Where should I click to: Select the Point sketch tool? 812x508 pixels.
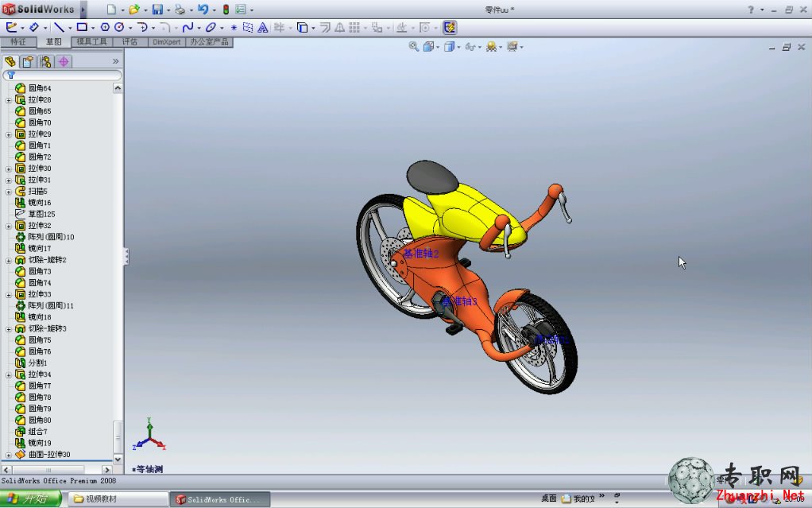(x=234, y=28)
